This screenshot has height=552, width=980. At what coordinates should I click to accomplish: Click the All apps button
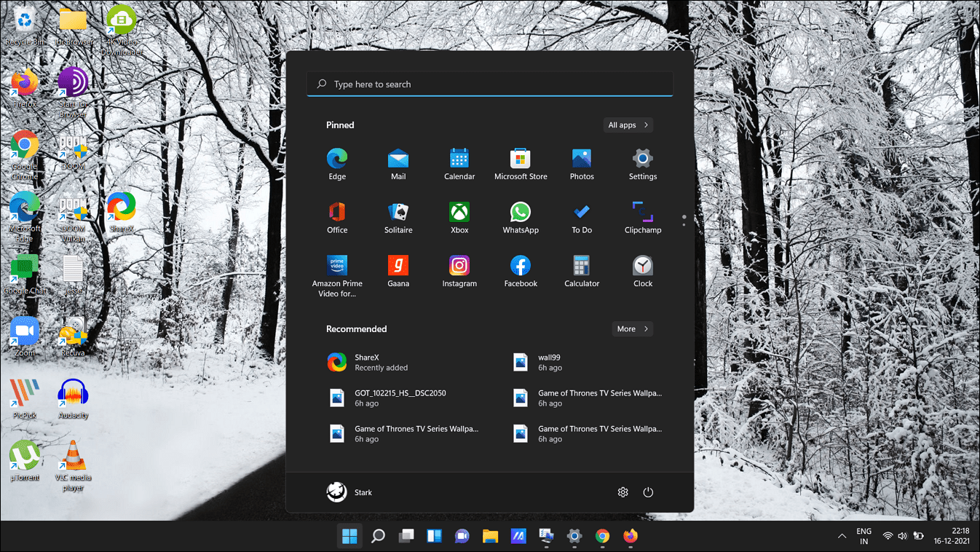coord(628,125)
